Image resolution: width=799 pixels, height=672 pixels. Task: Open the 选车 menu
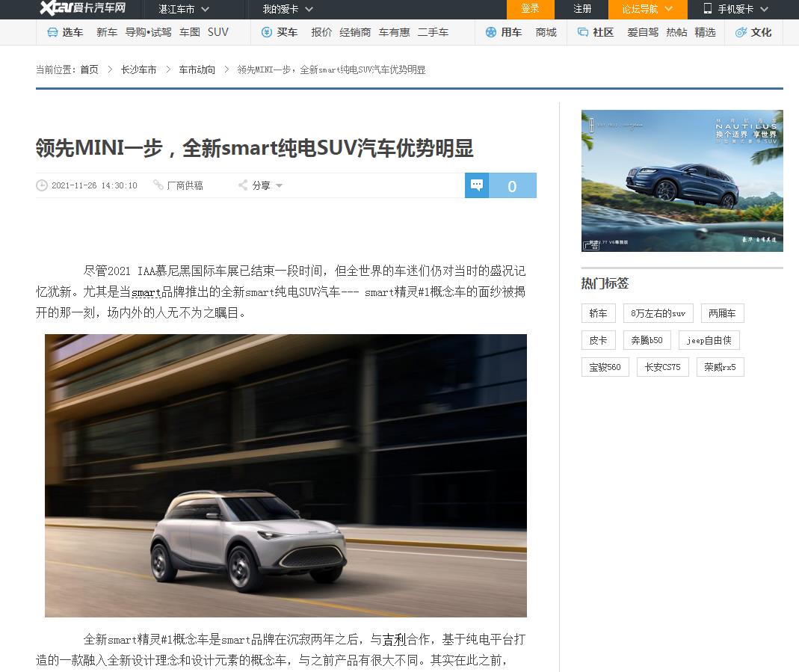(73, 33)
